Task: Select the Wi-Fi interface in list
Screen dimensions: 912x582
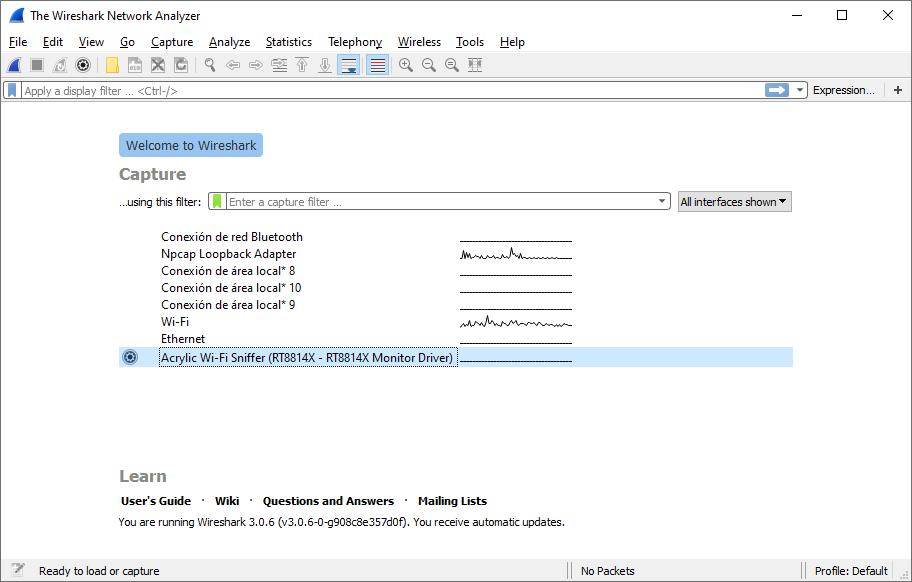Action: click(x=175, y=322)
